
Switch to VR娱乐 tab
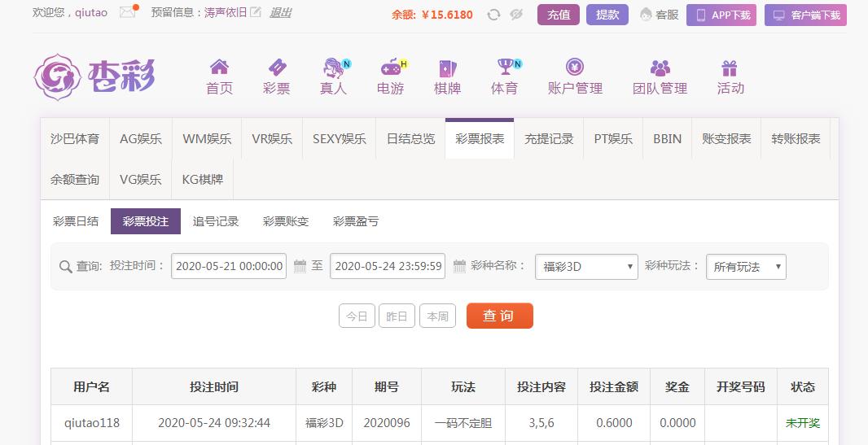pos(272,139)
